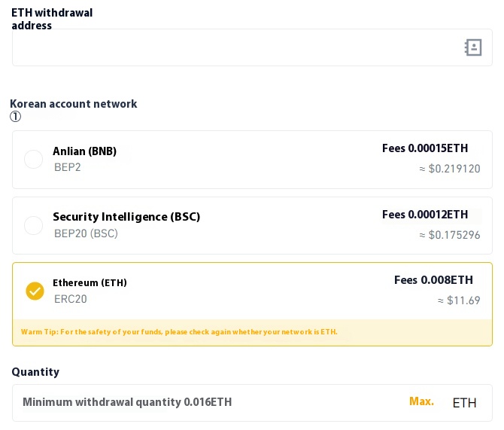Click the ≈ $0.219120 fee estimate
Viewport: 504px width, 430px height.
coord(450,169)
